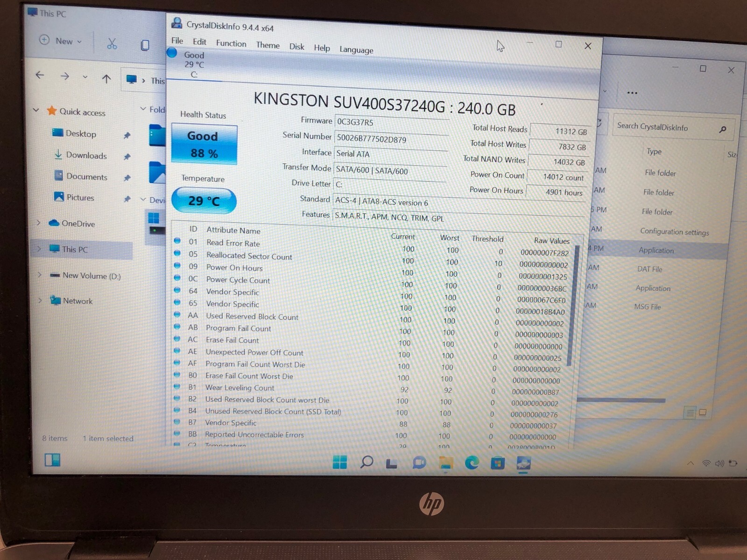Open File Explorer from the taskbar
The height and width of the screenshot is (560, 747).
(x=446, y=462)
